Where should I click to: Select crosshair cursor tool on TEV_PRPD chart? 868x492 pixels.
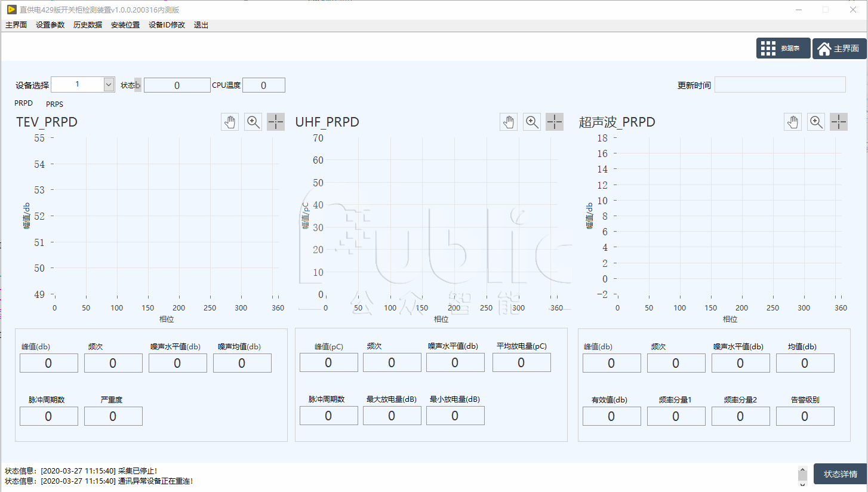[x=276, y=122]
